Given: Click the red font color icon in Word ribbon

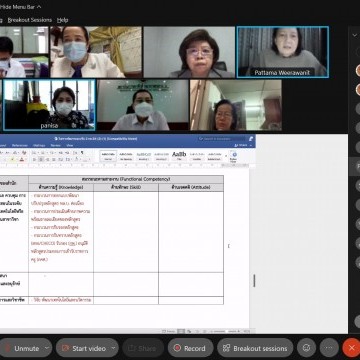Looking at the screenshot, I should pyautogui.click(x=22, y=160).
